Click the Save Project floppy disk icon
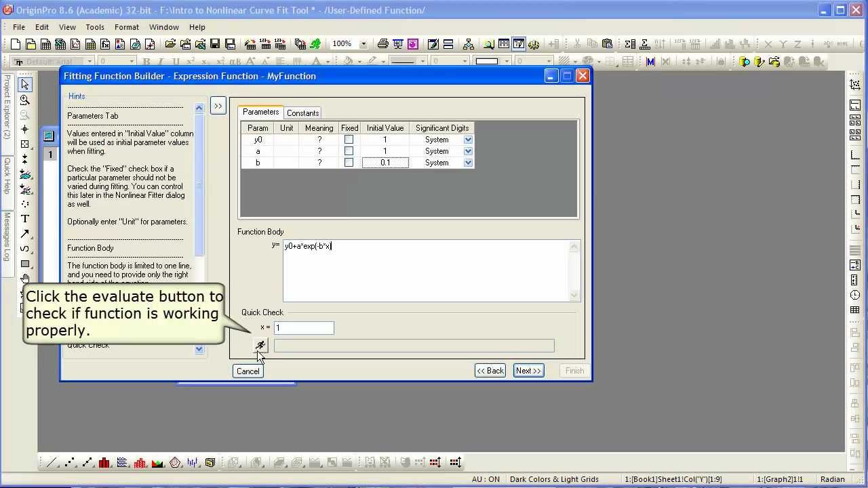This screenshot has width=868, height=488. pos(215,44)
